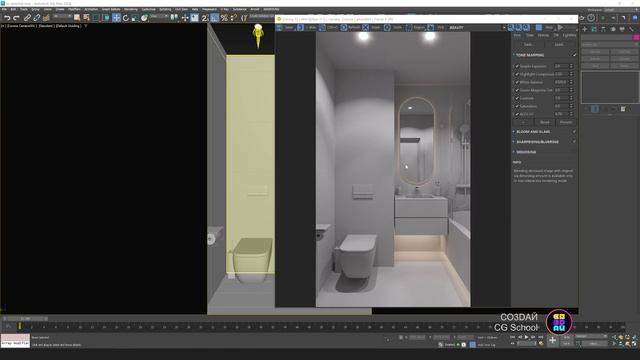
Task: Toggle the Green-Magenta Tint checkbox
Action: (517, 90)
